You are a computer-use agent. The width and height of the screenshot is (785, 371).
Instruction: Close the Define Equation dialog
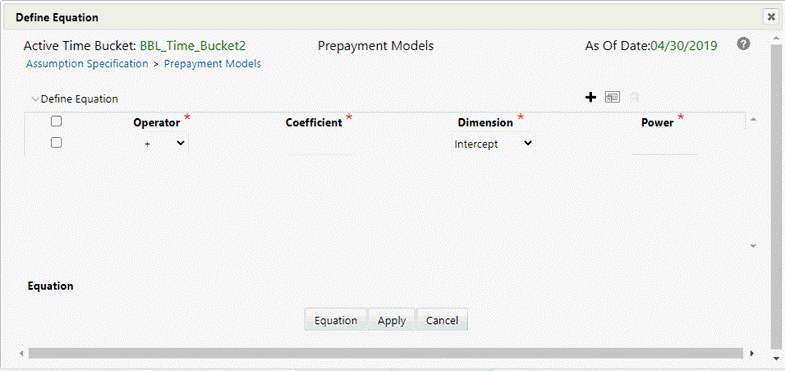coord(770,17)
